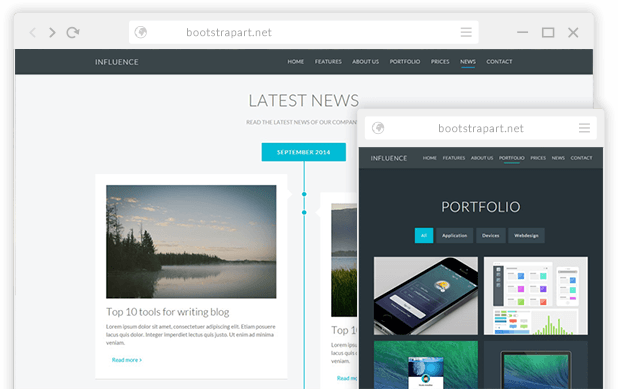Screen dimensions: 618x389
Task: Close the large browser window
Action: pos(573,32)
